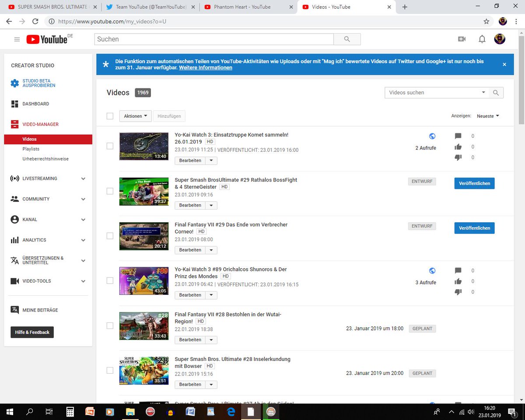Select Videos in Video-Manager sidebar
Image resolution: width=525 pixels, height=420 pixels.
tap(48, 139)
